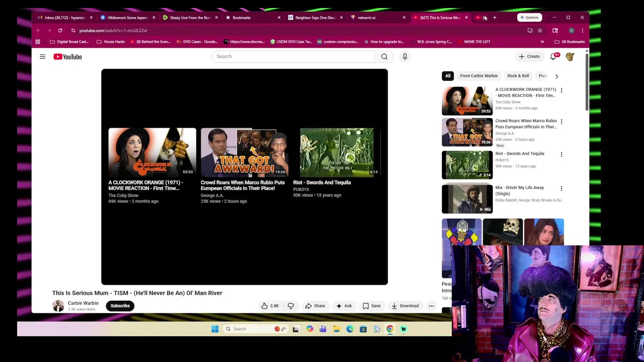
Task: Open the All Bookmarks folder
Action: 570,42
